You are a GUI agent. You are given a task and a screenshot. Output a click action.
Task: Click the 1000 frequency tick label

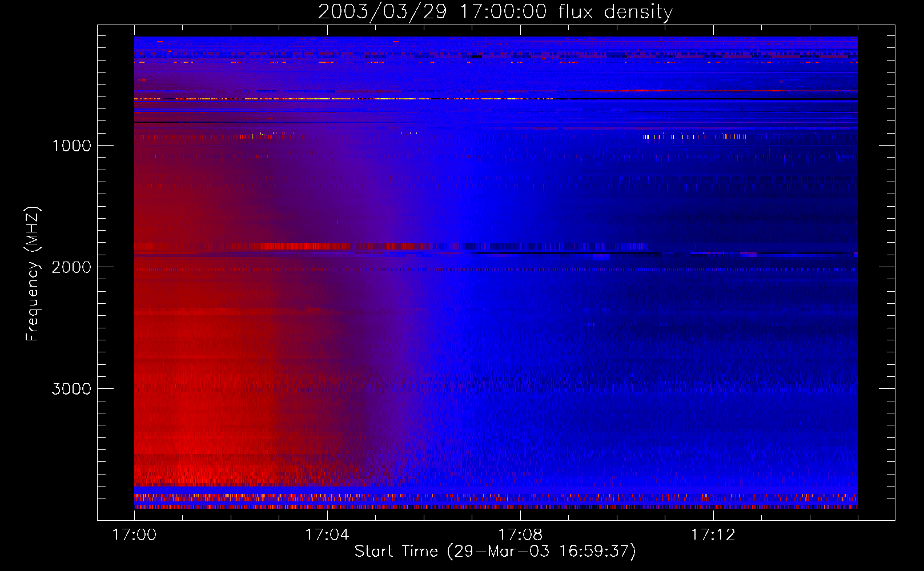point(72,146)
